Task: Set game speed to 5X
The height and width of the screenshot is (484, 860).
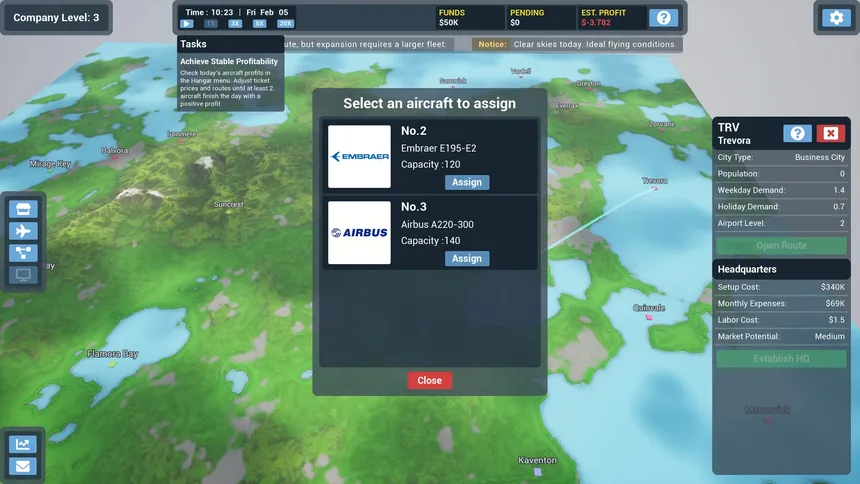Action: (259, 24)
